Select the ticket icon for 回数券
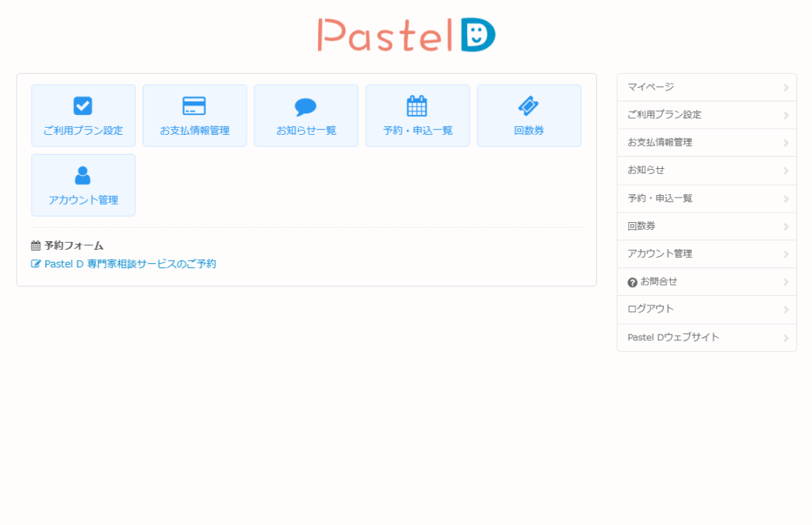 point(528,105)
